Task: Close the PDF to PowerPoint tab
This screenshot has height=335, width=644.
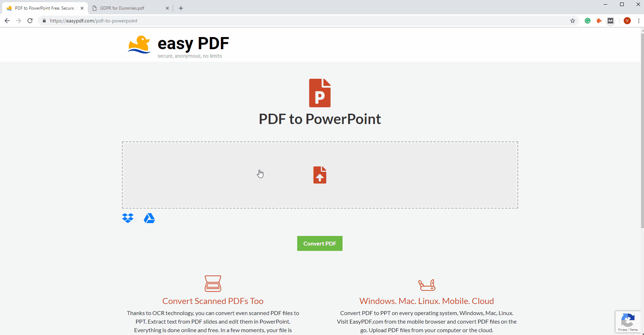Action: coord(82,8)
